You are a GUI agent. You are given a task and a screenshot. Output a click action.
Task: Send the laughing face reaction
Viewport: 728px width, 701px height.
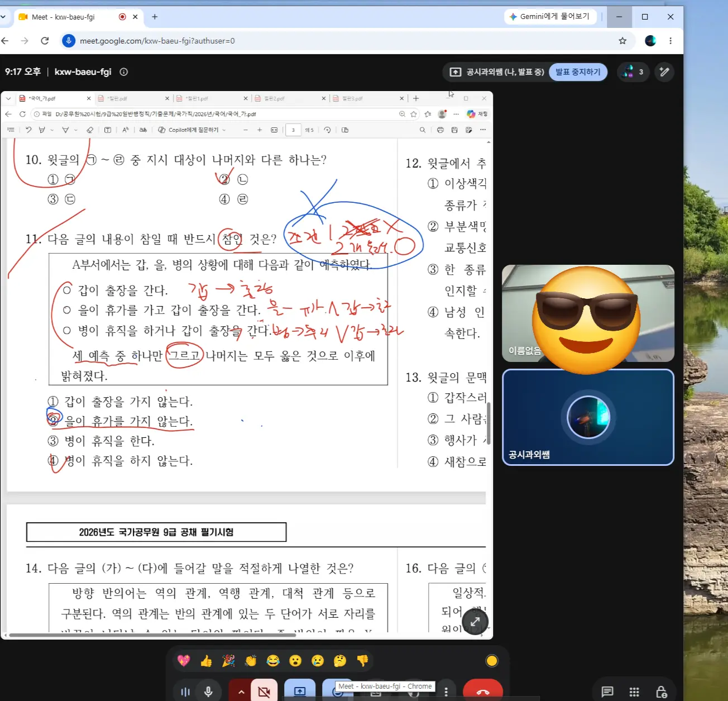[273, 661]
